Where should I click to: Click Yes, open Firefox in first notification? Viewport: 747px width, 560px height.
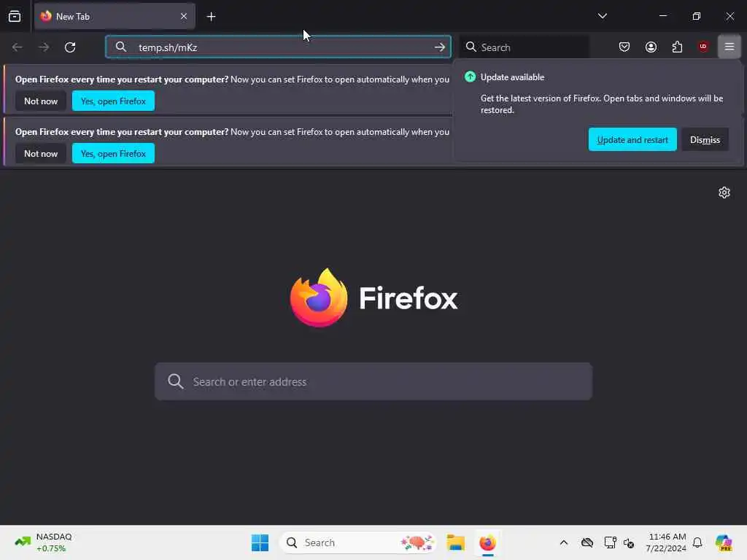tap(113, 101)
